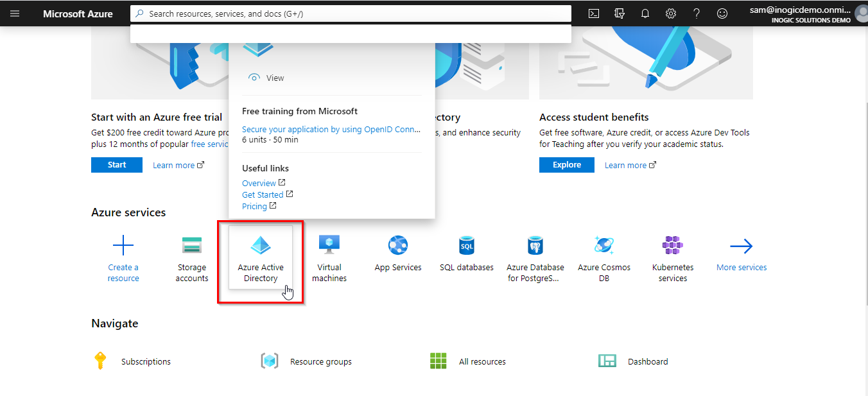
Task: Open the help question mark
Action: click(x=697, y=13)
